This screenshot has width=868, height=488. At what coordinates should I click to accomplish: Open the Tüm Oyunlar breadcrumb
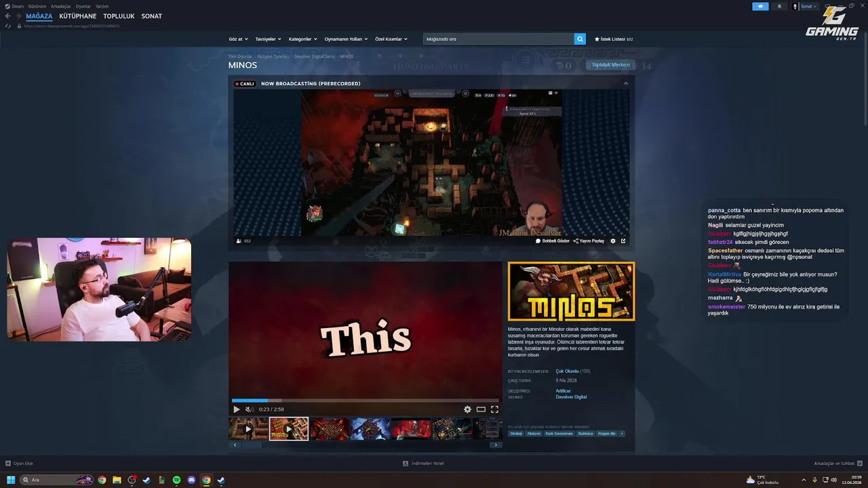tap(240, 56)
